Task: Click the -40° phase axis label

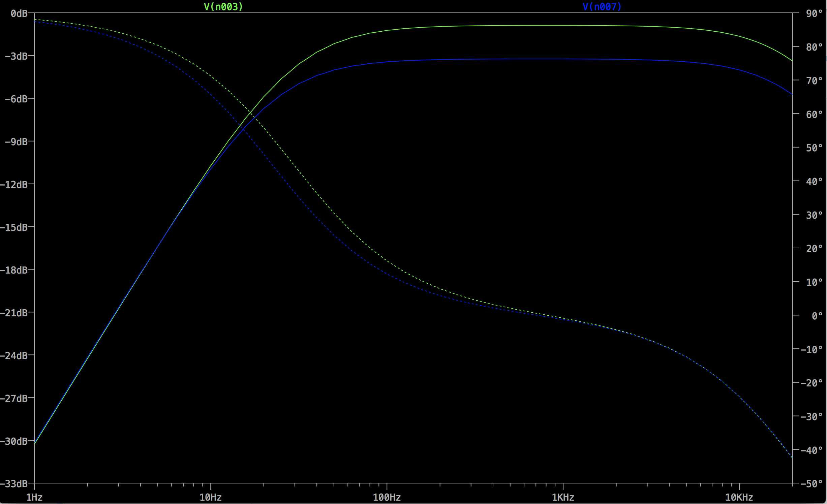Action: coord(811,450)
